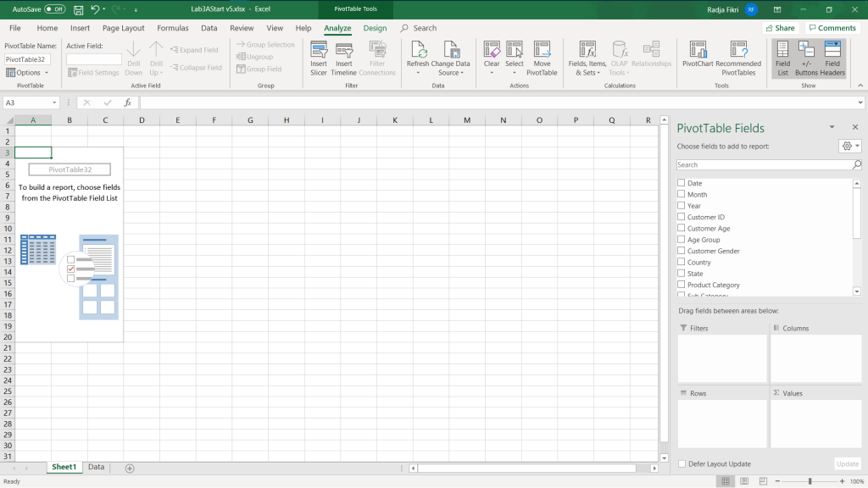Screen dimensions: 868x488
Task: Click the Insert Slicer icon
Action: pos(319,53)
